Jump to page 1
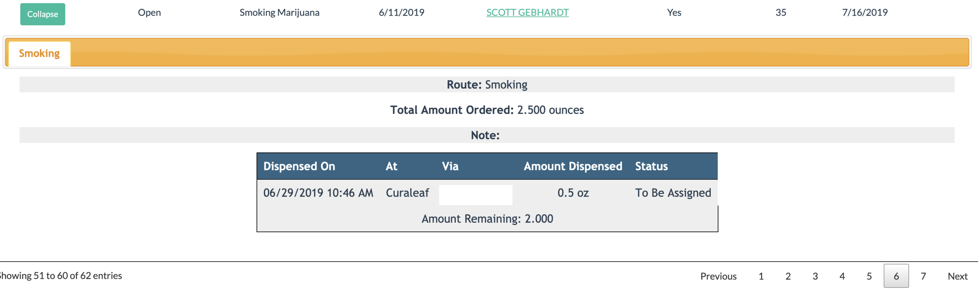Viewport: 980px width, 291px height. click(x=761, y=276)
